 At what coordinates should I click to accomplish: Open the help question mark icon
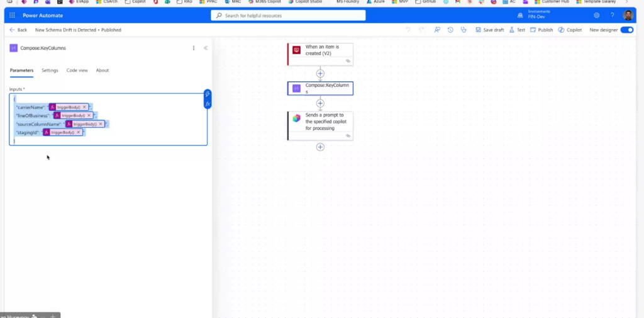(612, 15)
